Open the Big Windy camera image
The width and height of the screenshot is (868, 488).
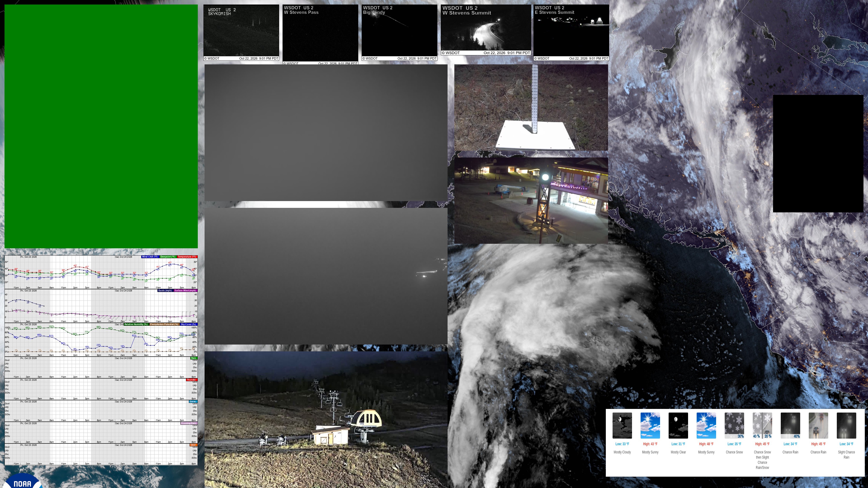[x=399, y=33]
